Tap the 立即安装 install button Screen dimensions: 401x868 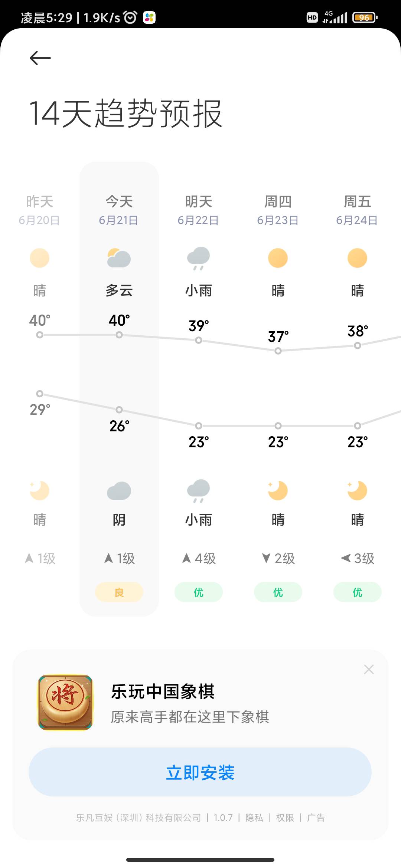pyautogui.click(x=200, y=772)
